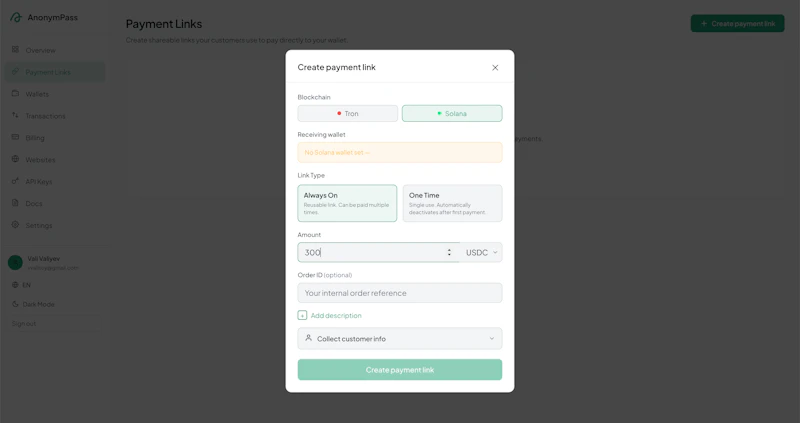Click the Settings gear icon
The width and height of the screenshot is (800, 423).
(15, 225)
